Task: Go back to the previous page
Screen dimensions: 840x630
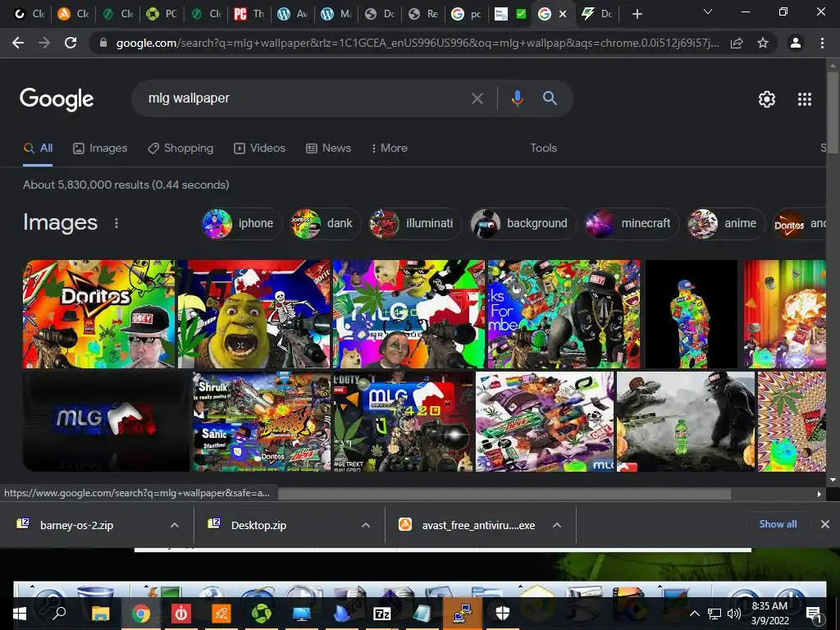Action: point(18,43)
